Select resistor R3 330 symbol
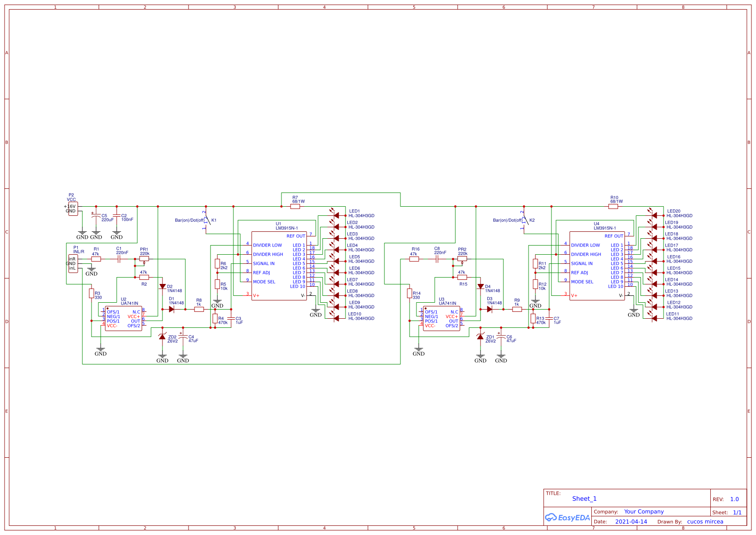The image size is (756, 535). (92, 293)
